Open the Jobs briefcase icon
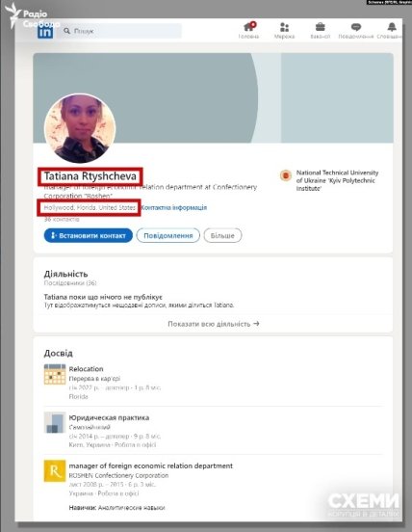Viewport: 412px width, 532px height. pos(321,26)
